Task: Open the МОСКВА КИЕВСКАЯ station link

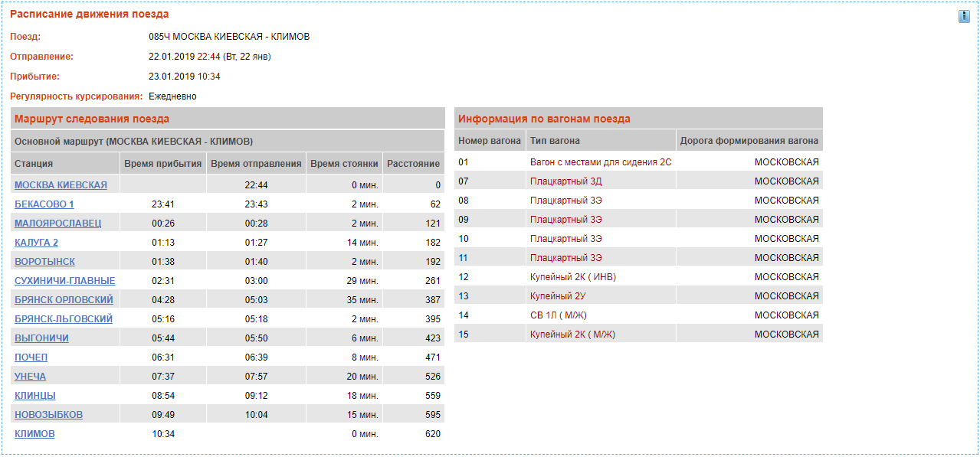Action: point(61,185)
